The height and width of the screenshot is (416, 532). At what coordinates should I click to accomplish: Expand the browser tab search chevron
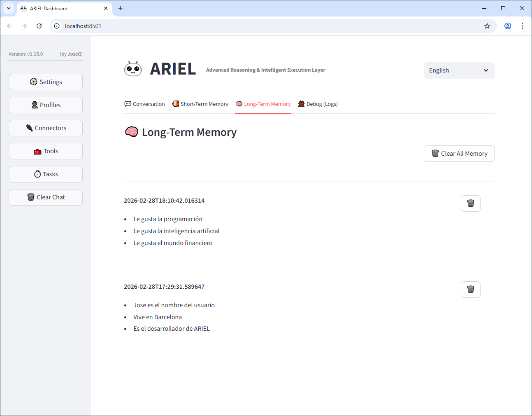[9, 8]
